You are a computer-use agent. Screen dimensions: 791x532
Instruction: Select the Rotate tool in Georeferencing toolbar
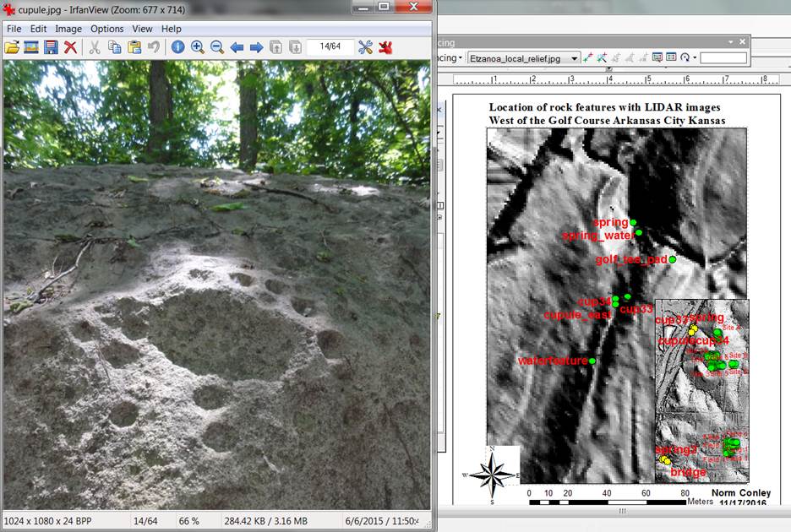click(685, 57)
